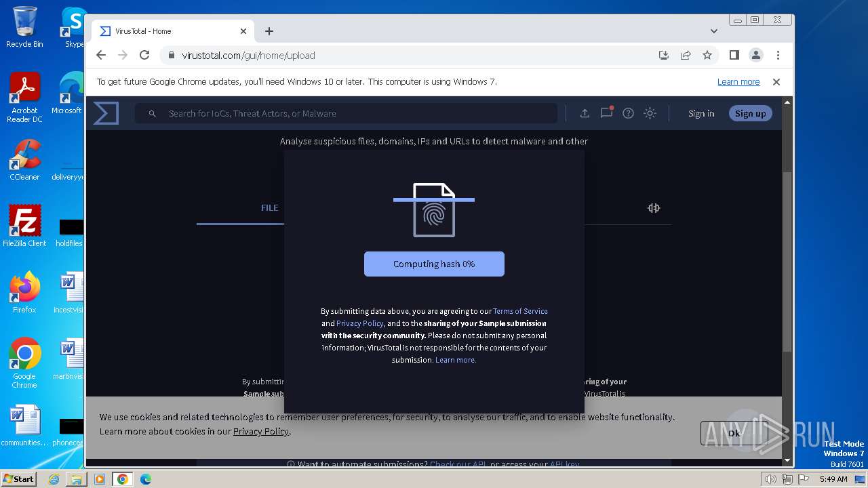Open the upload file icon in VirusTotal header
868x488 pixels.
pos(585,113)
